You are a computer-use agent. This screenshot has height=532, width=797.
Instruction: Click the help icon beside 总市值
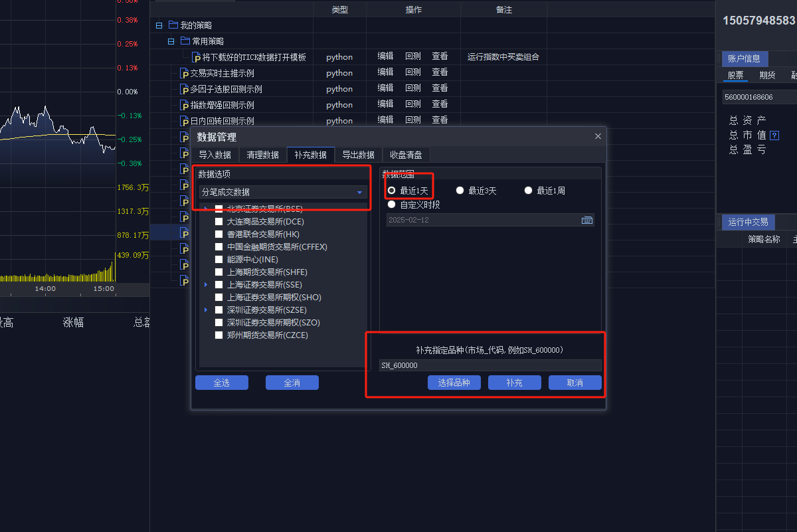[774, 135]
